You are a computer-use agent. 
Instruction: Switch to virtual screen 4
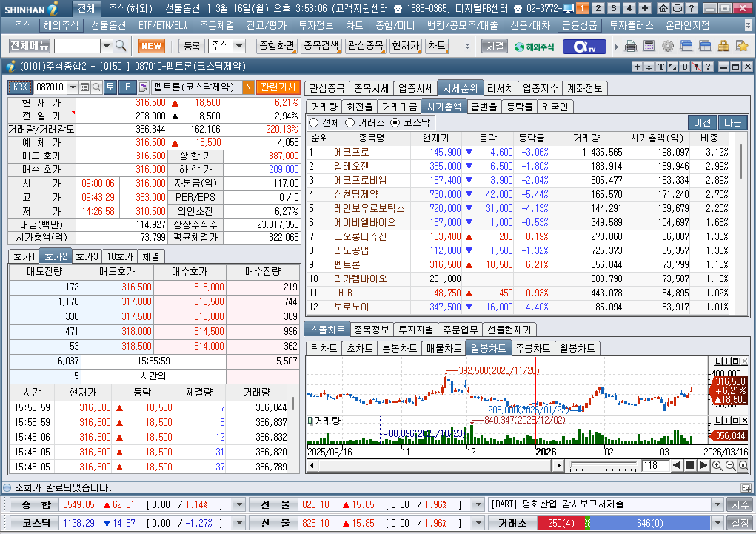629,8
